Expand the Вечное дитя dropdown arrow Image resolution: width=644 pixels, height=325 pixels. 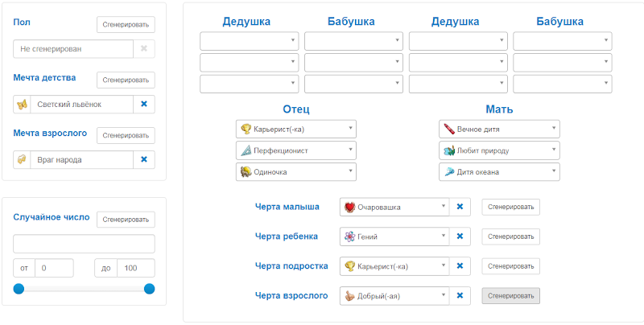pyautogui.click(x=554, y=128)
